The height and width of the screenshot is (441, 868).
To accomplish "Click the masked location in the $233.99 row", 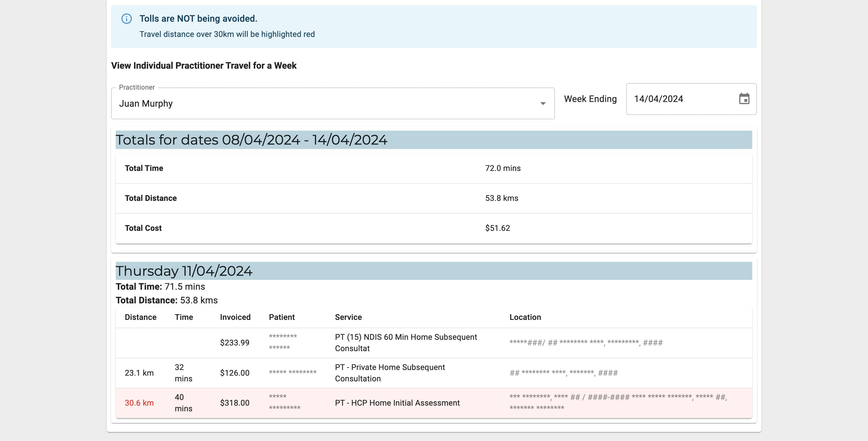I will tap(586, 343).
